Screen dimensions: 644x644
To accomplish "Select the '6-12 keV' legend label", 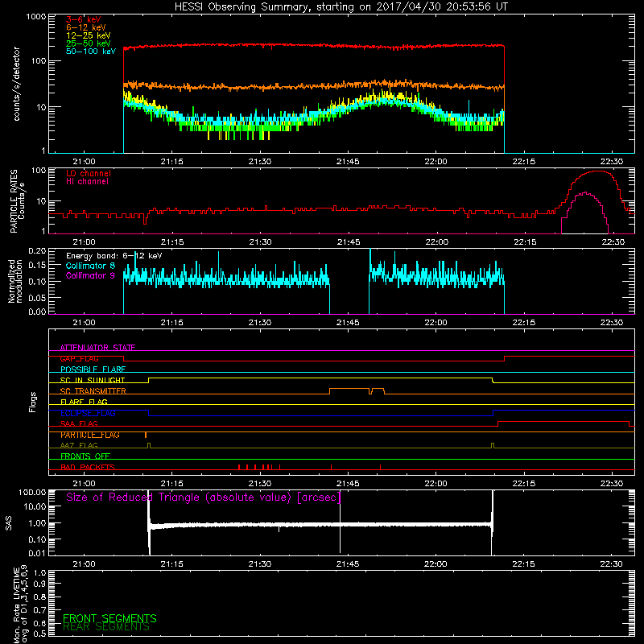I will (86, 27).
